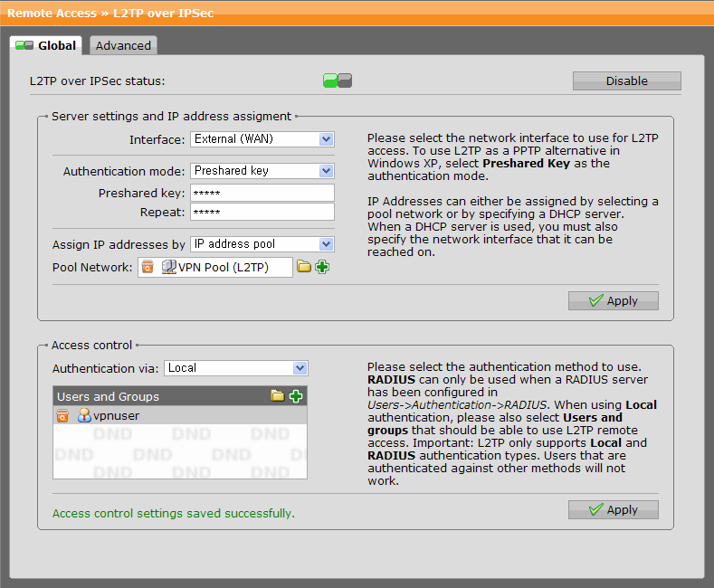
Task: Add a user with green plus in Users and Groups
Action: pyautogui.click(x=296, y=396)
